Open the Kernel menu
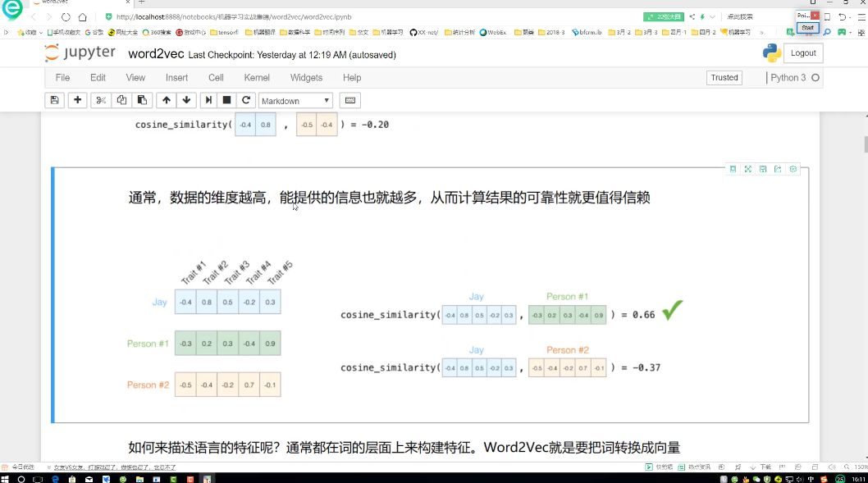The height and width of the screenshot is (483, 868). click(x=257, y=77)
